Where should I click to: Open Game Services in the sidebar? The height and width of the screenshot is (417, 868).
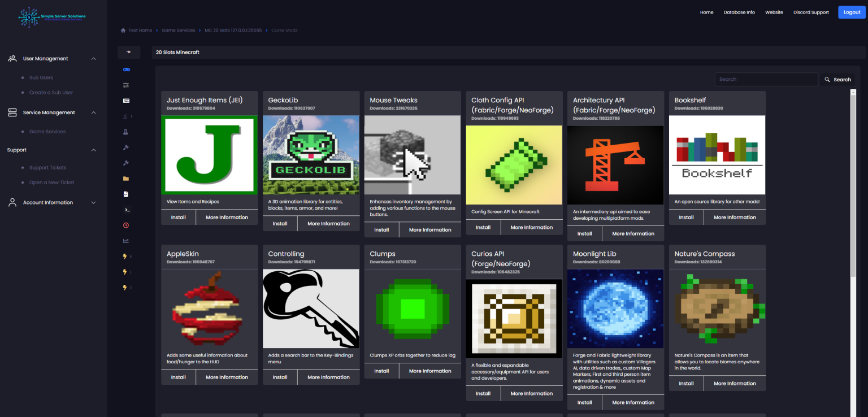tap(47, 132)
